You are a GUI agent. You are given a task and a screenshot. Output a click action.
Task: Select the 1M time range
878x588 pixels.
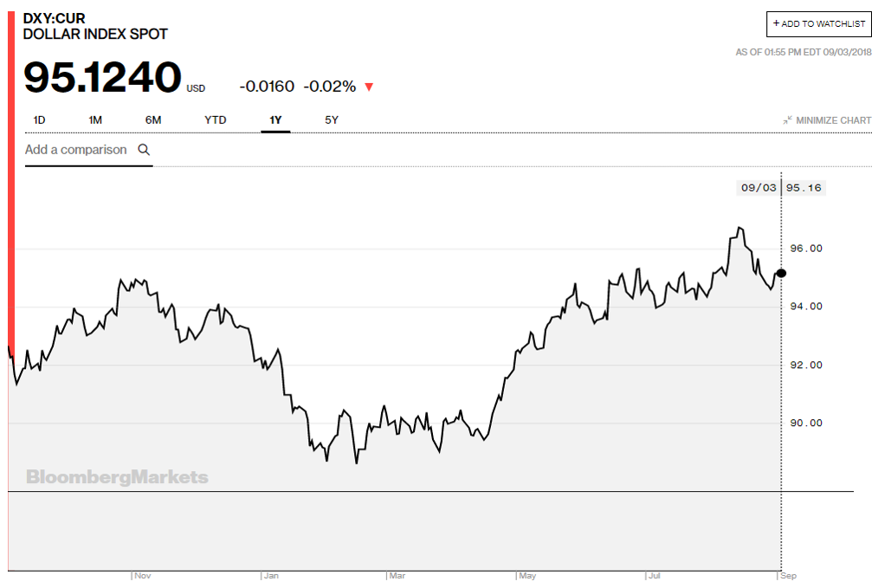95,120
